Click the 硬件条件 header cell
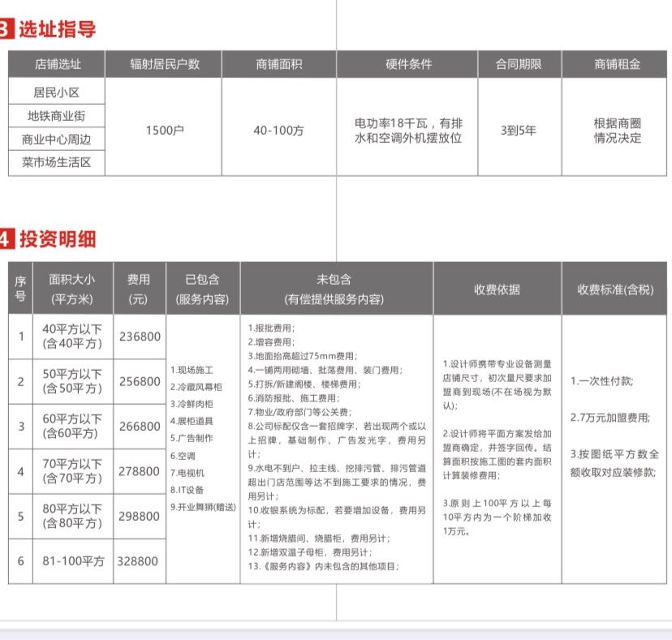 coord(408,64)
